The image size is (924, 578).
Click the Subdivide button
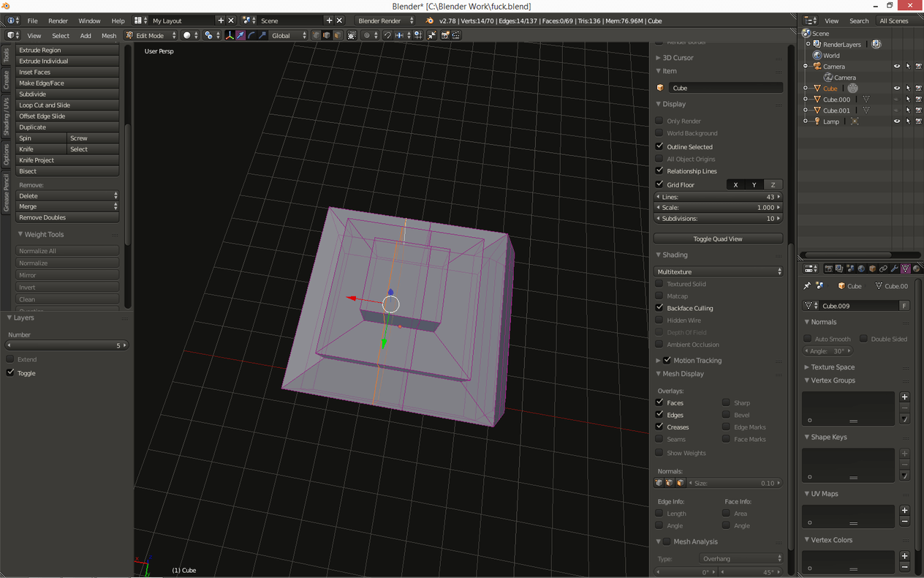(x=67, y=94)
